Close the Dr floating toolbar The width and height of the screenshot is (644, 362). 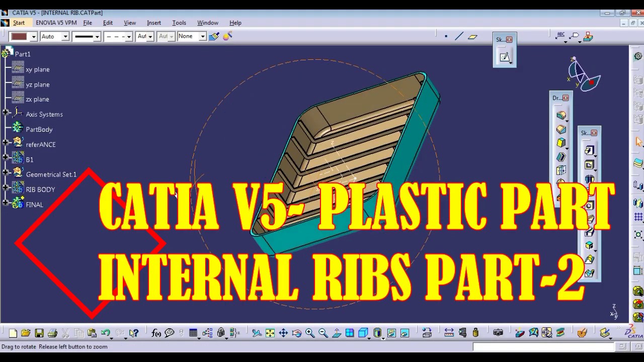(x=566, y=98)
